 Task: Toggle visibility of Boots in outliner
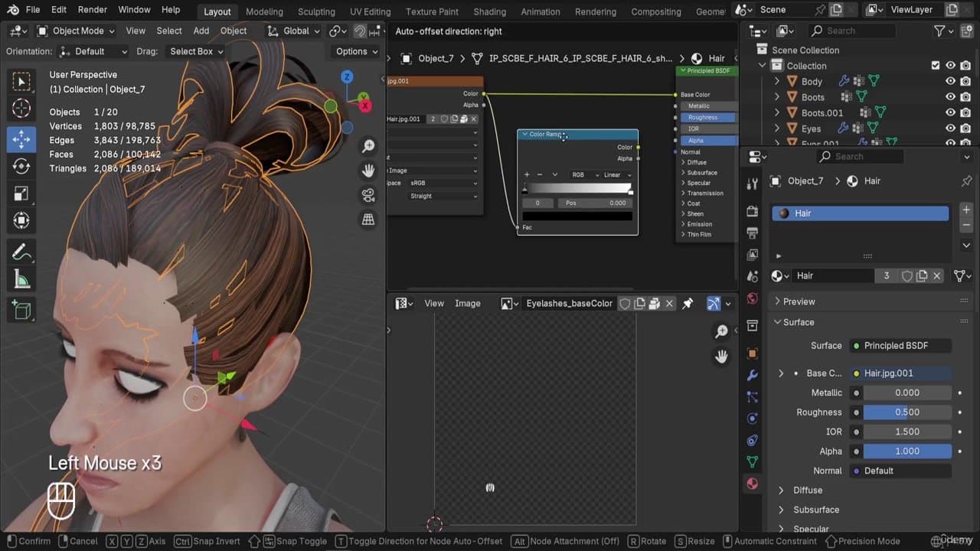click(x=950, y=97)
